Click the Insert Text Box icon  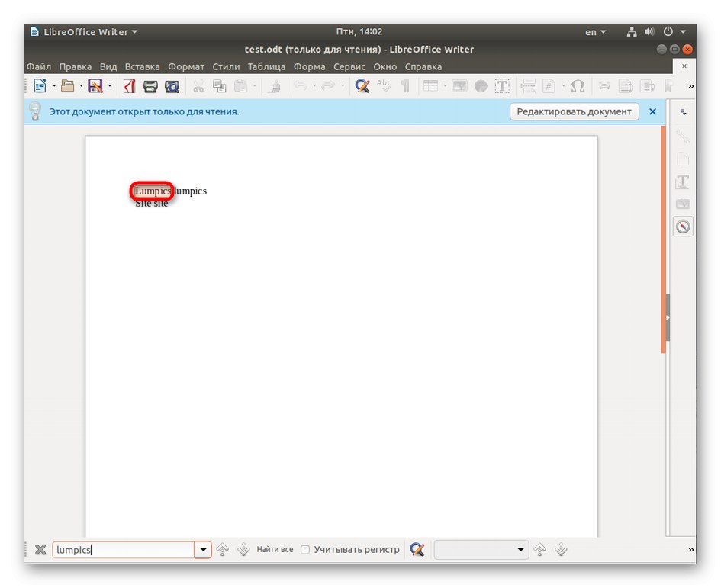click(x=502, y=86)
